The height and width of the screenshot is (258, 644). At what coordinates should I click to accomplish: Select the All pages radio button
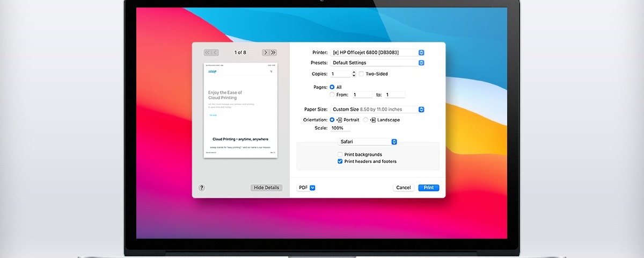pos(332,87)
